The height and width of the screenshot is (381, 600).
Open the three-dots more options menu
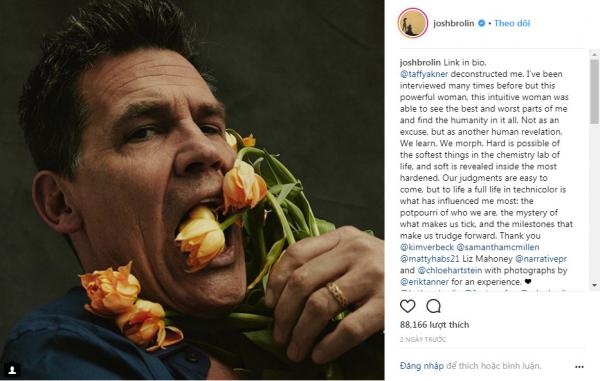click(579, 366)
